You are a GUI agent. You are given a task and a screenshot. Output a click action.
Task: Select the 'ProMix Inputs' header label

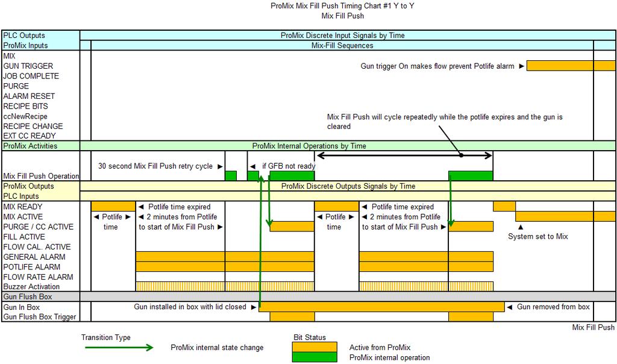(25, 46)
